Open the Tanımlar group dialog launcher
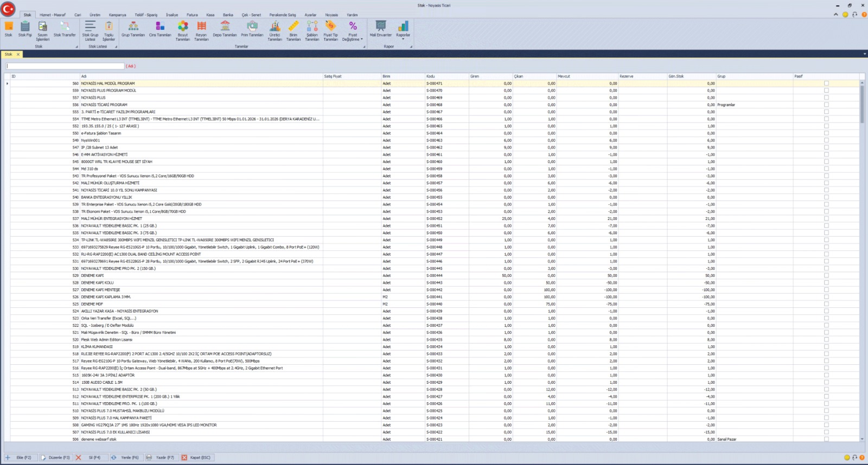This screenshot has height=465, width=868. pos(364,47)
